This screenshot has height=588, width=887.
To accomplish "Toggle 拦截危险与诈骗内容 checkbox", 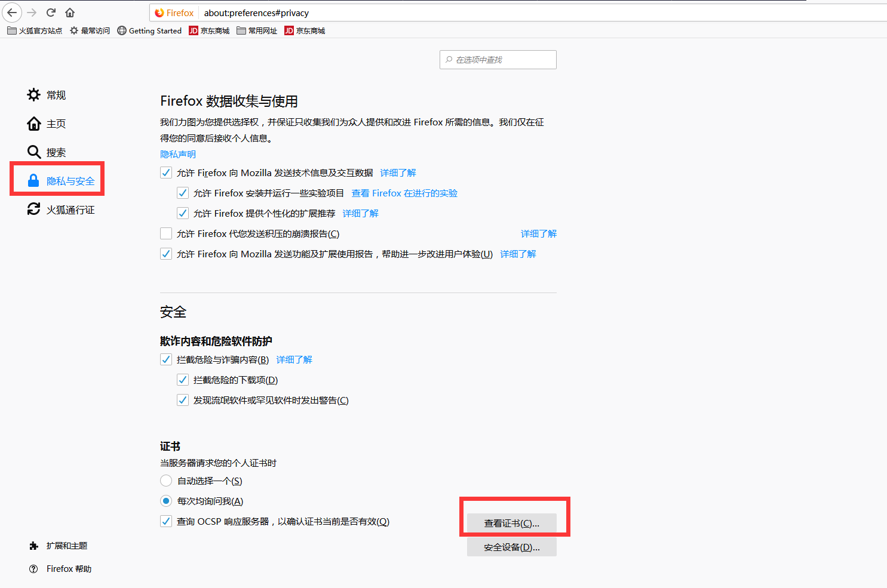I will click(x=166, y=359).
